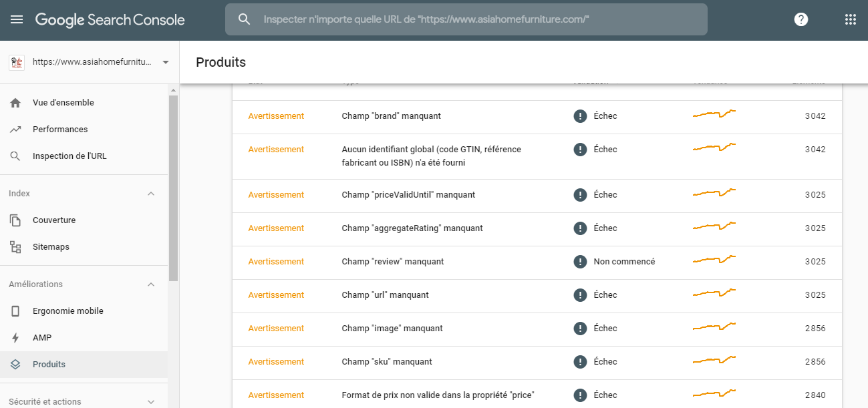
Task: Click the asiahomefurniture property favicon
Action: click(x=17, y=62)
